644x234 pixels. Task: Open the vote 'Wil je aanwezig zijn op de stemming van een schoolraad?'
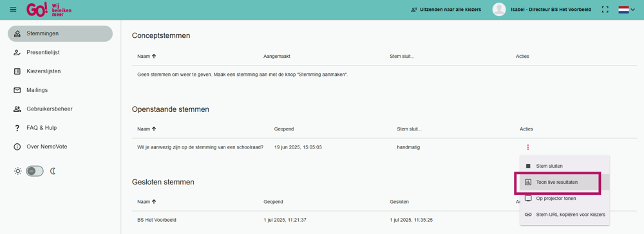click(200, 147)
